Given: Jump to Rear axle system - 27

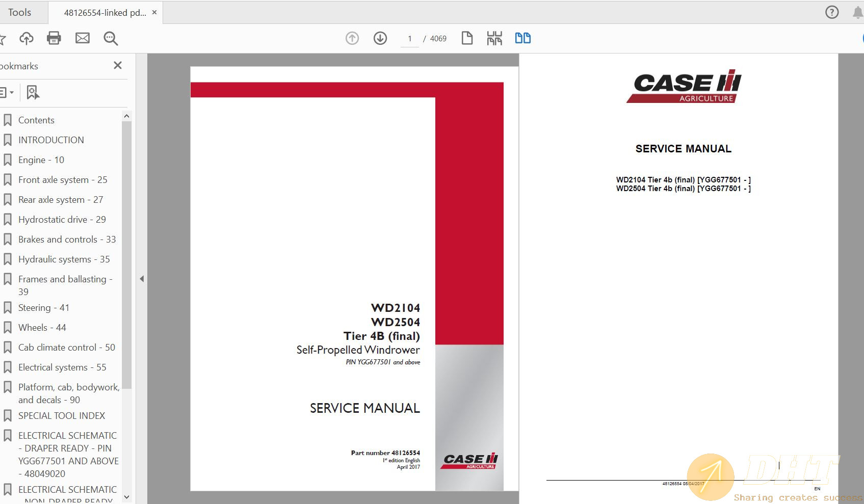Looking at the screenshot, I should pos(61,200).
